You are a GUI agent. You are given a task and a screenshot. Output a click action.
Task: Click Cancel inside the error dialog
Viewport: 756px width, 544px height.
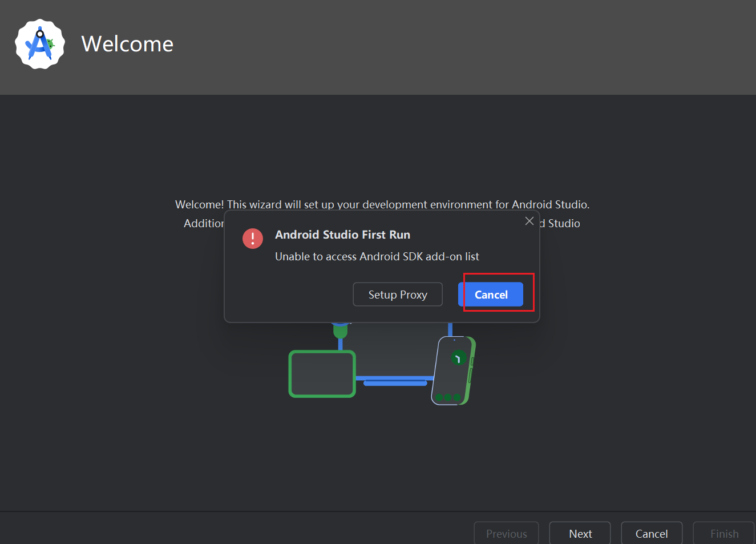pyautogui.click(x=491, y=294)
